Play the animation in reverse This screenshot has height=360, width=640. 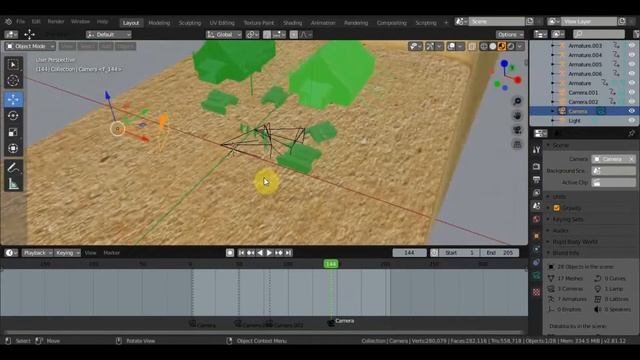(260, 253)
